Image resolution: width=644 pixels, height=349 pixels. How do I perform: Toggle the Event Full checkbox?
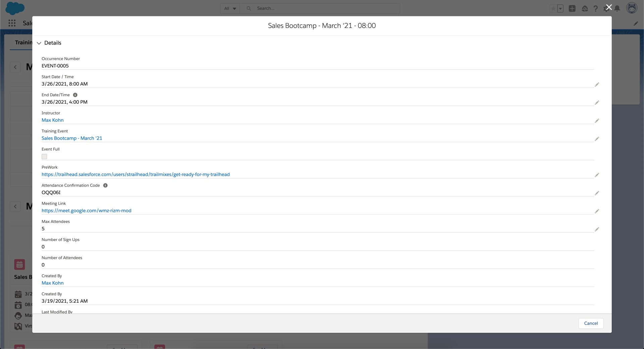[x=44, y=157]
